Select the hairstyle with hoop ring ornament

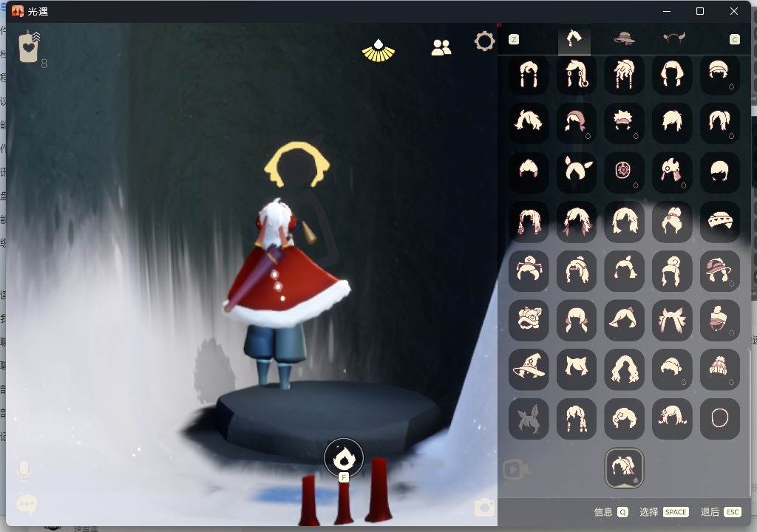(x=577, y=75)
